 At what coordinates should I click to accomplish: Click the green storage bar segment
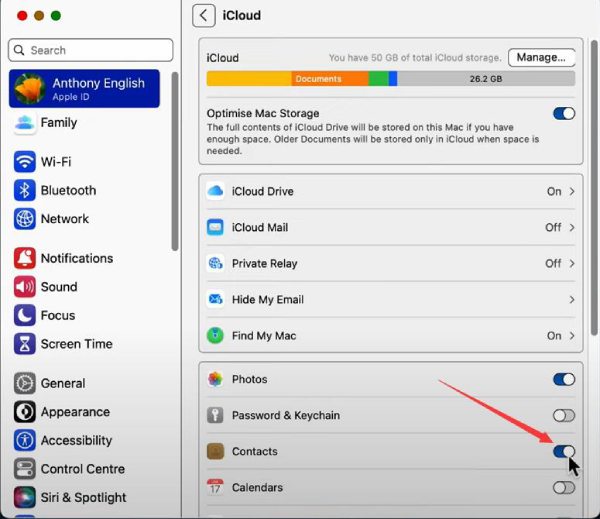click(x=378, y=79)
